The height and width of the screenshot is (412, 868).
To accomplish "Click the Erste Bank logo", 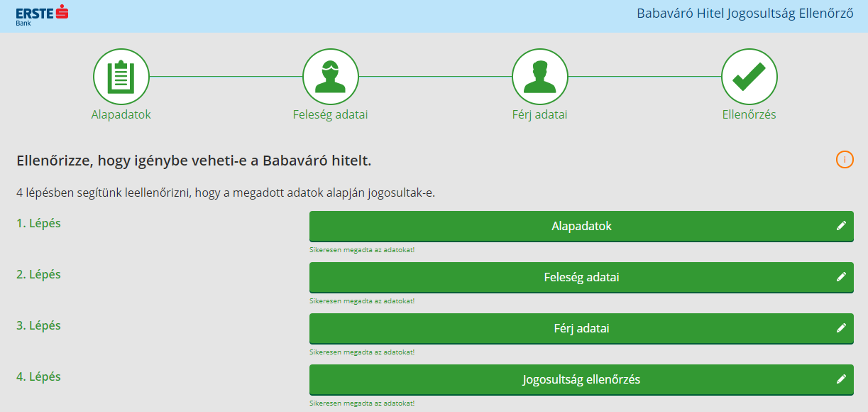I will point(42,15).
